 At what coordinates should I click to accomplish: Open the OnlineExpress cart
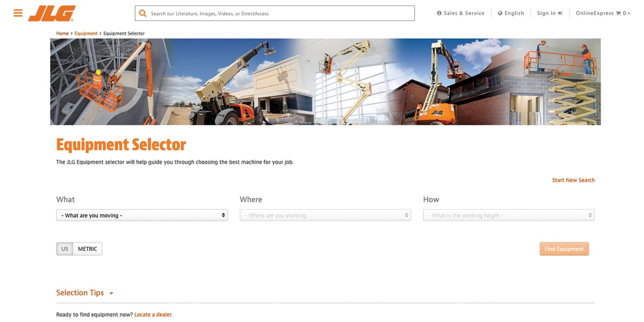click(x=603, y=13)
